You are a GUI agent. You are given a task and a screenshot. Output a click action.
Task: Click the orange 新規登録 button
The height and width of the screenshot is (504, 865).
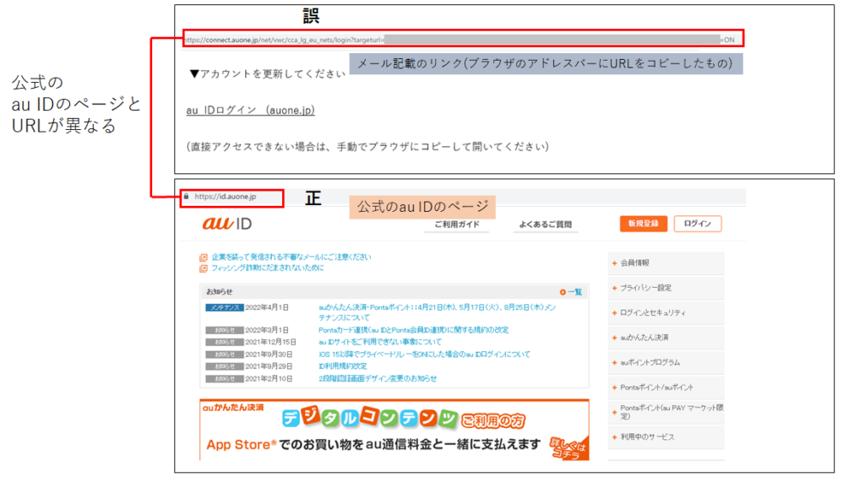(x=643, y=224)
